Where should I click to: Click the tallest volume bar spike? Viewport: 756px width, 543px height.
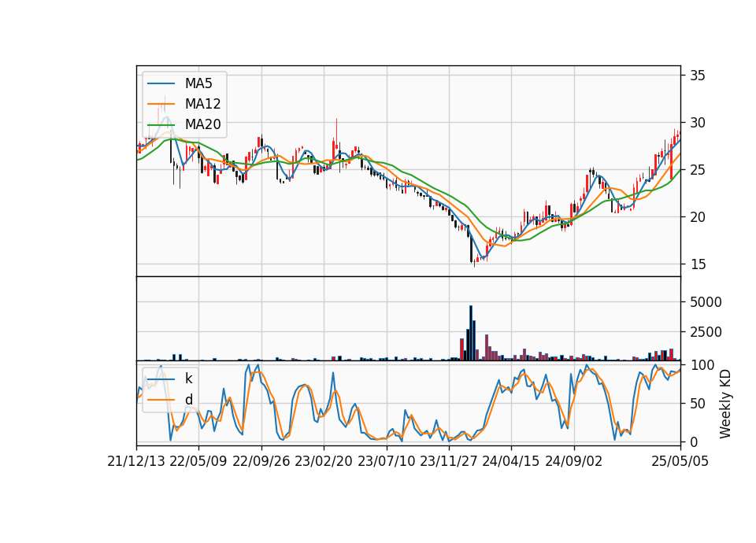[x=471, y=333]
